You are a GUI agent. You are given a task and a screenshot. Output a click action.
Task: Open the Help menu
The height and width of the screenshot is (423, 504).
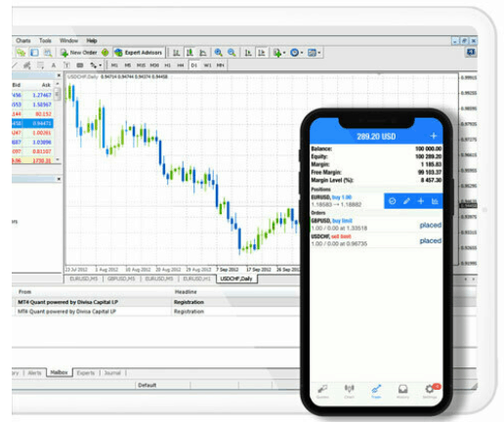tap(92, 41)
